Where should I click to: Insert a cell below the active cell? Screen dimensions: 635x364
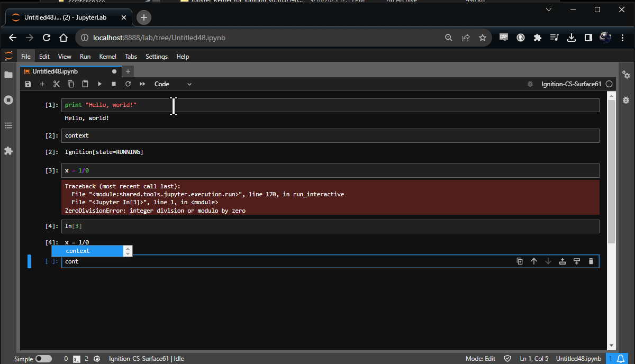[x=577, y=261]
